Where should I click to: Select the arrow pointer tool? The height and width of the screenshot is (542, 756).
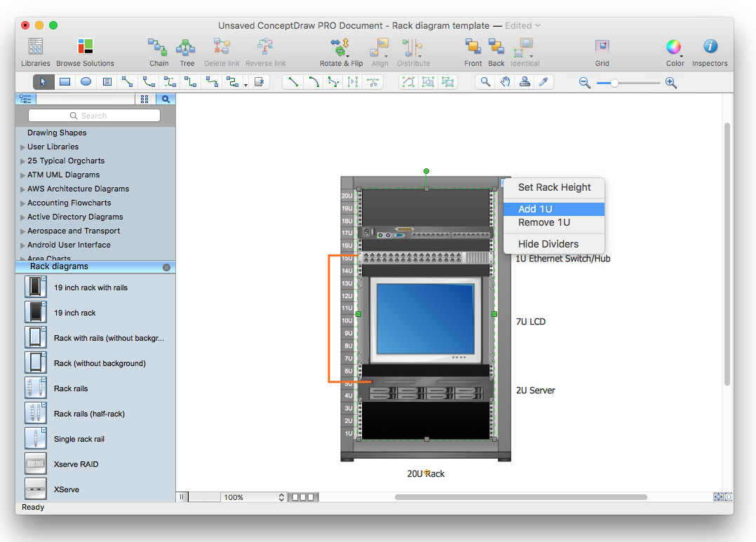pyautogui.click(x=43, y=82)
